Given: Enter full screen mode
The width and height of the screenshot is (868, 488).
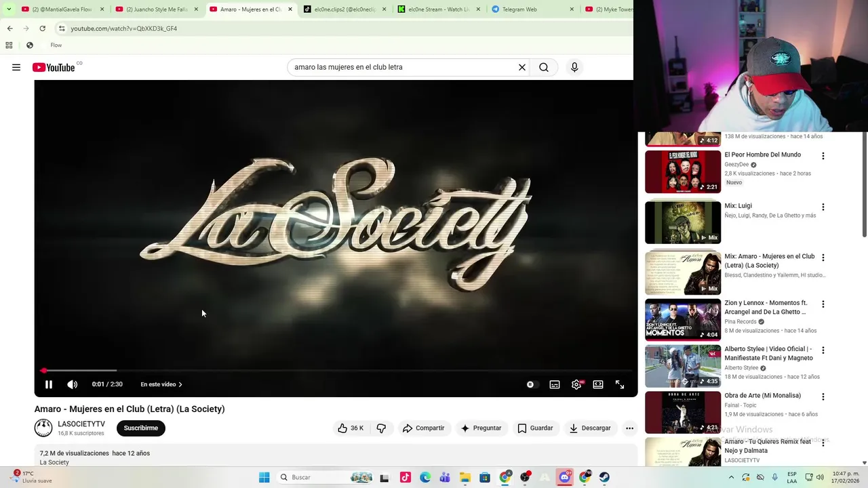Looking at the screenshot, I should coord(620,384).
